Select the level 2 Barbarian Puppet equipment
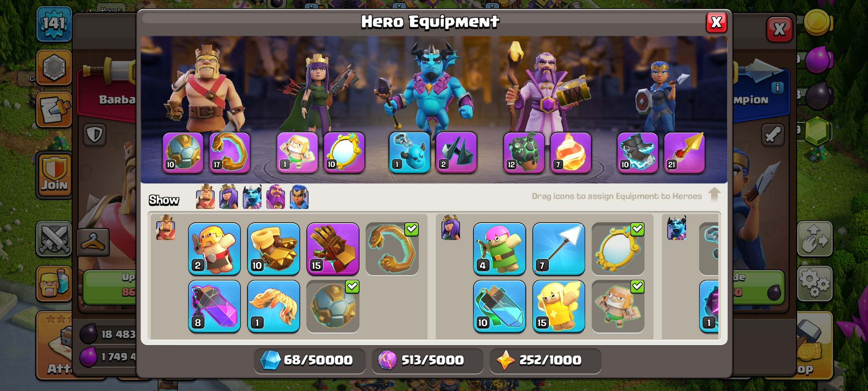Image resolution: width=868 pixels, height=391 pixels. coord(214,249)
